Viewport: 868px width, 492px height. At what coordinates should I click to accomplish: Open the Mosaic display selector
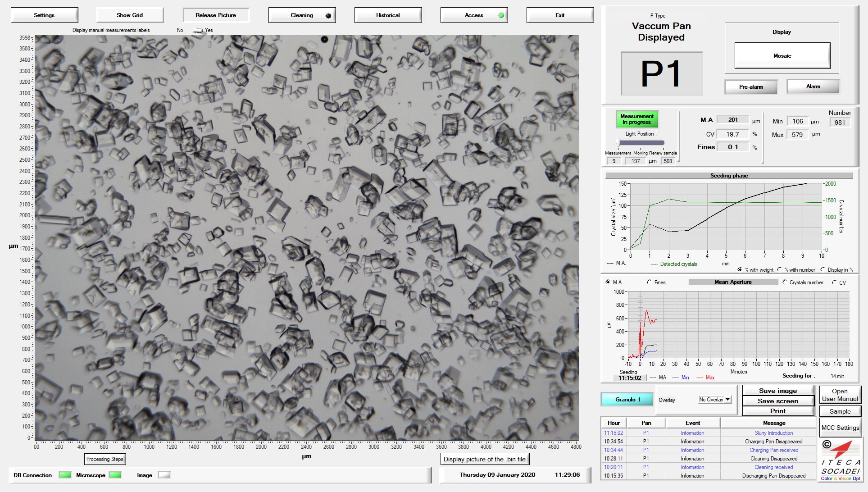pos(782,56)
